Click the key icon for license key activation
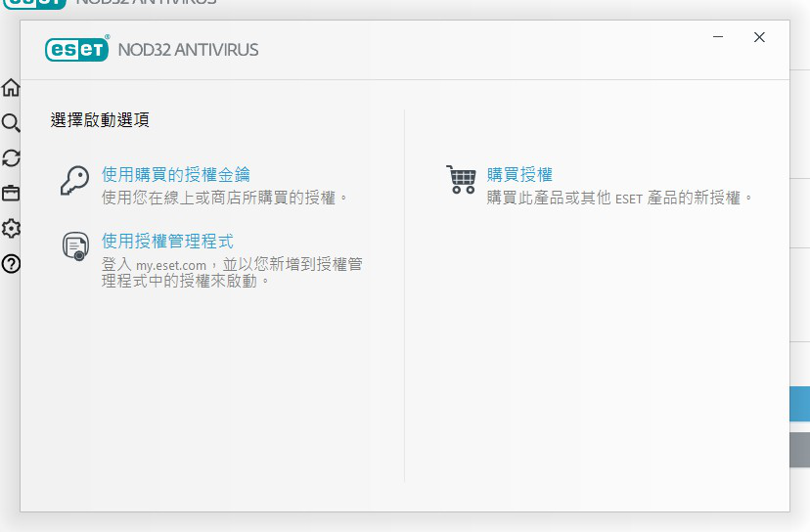 coord(74,180)
